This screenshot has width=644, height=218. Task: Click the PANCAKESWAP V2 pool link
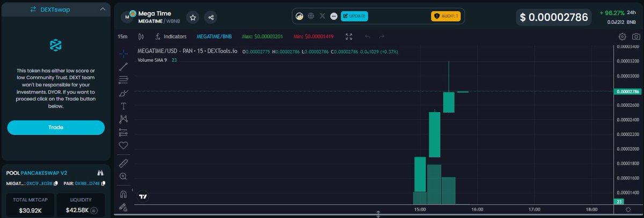(x=44, y=173)
